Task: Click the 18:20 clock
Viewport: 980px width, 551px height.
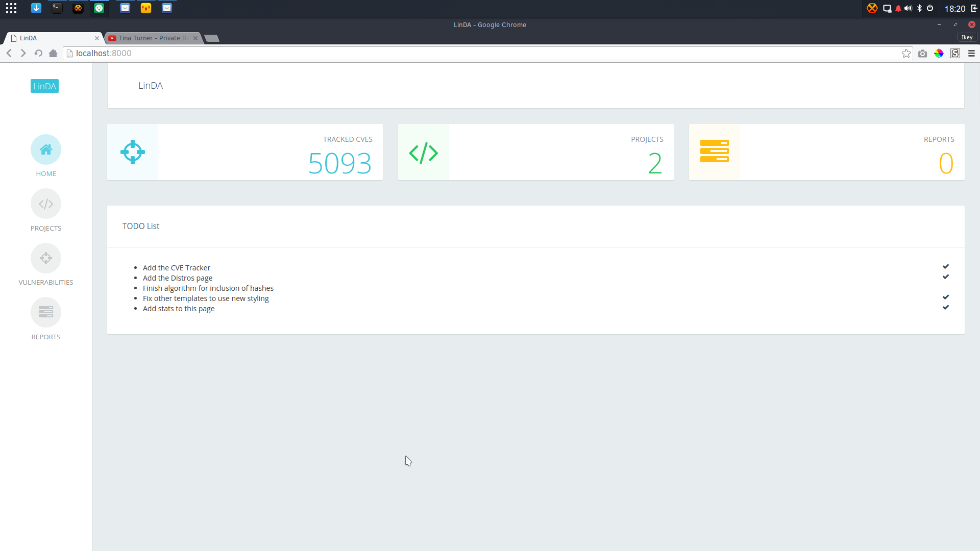Action: 955,9
